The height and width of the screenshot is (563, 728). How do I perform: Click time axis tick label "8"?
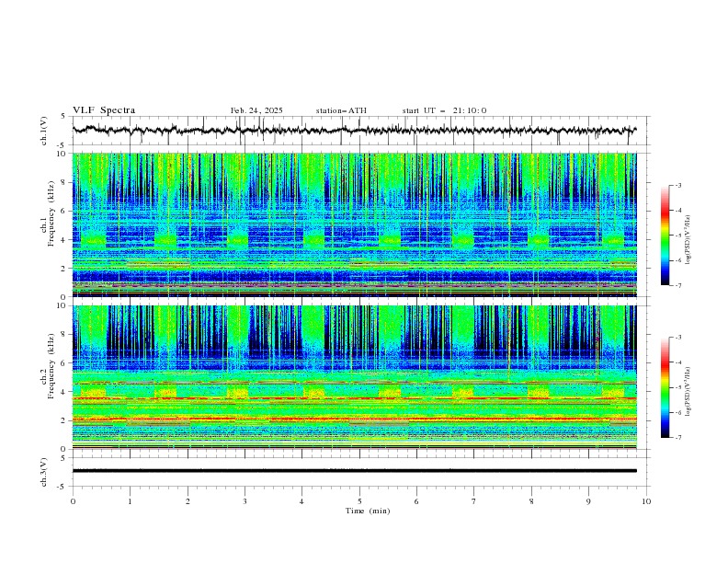tap(531, 501)
